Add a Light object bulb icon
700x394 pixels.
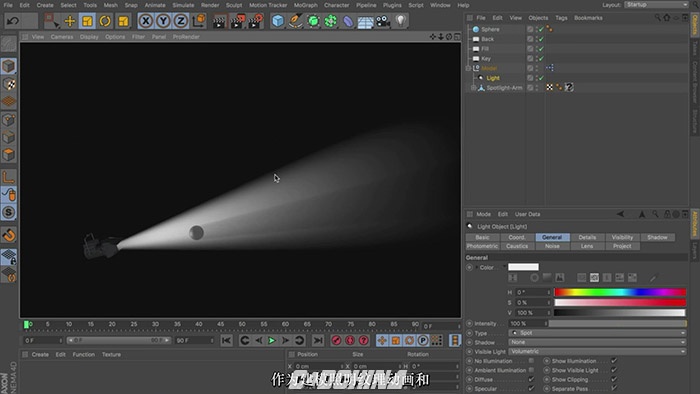point(401,21)
